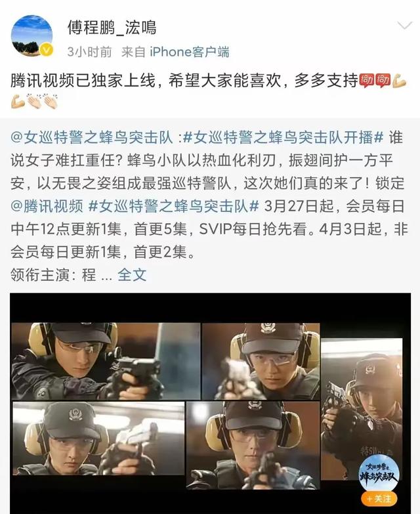Image resolution: width=420 pixels, height=514 pixels.
Task: Tap the iPhone客户端 source link
Action: [x=190, y=52]
